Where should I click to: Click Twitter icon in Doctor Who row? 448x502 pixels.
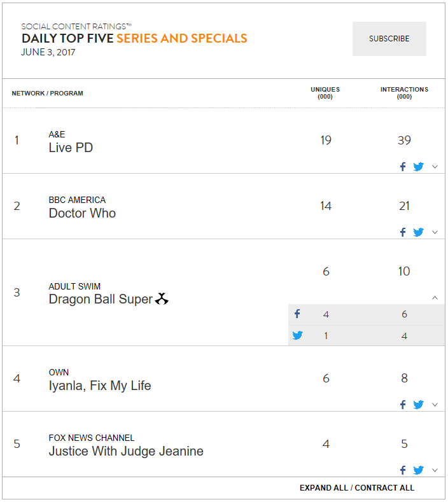418,232
